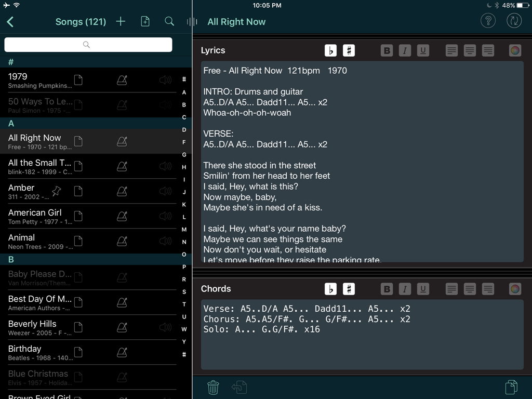Add a new song with plus icon
The width and height of the screenshot is (532, 399).
pos(121,21)
